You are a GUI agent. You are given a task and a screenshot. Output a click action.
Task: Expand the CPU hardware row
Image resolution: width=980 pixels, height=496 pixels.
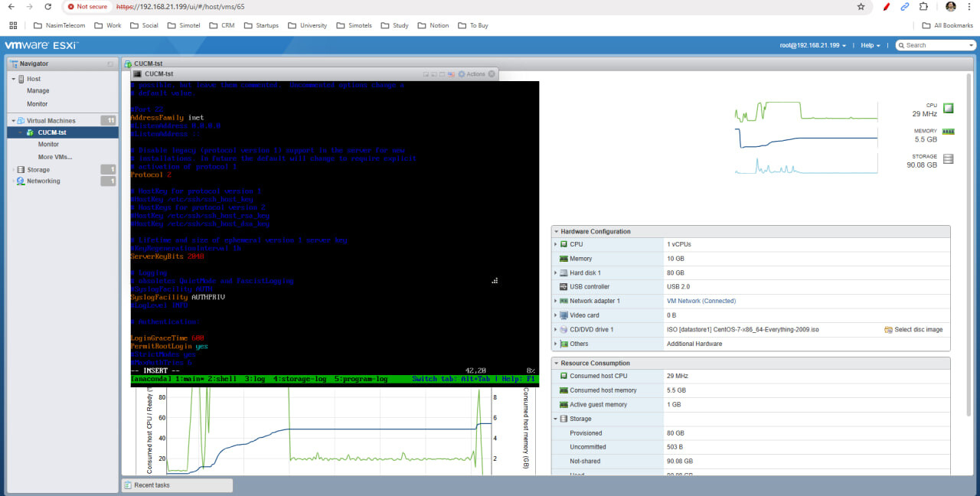(556, 244)
